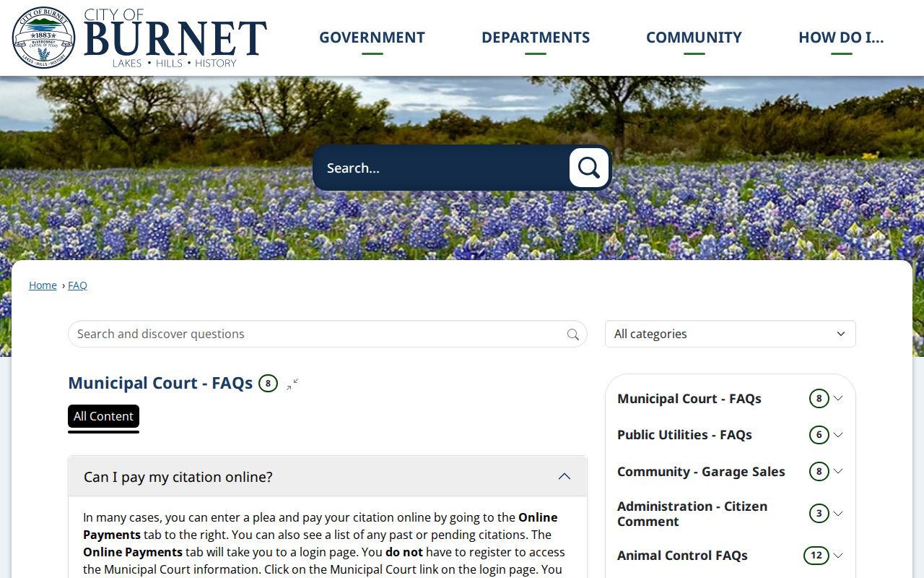The width and height of the screenshot is (924, 578).
Task: Go to the Home breadcrumb link
Action: (43, 285)
